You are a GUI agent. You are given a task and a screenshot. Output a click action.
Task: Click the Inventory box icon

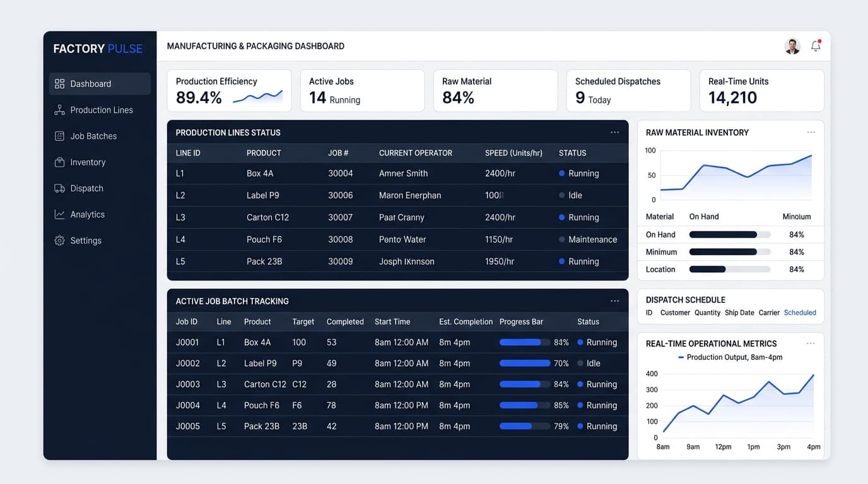pos(59,162)
